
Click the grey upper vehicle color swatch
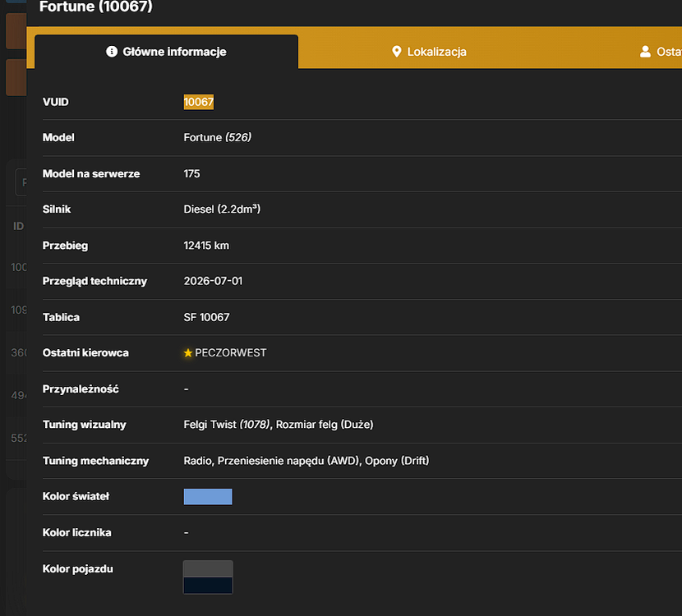click(208, 568)
